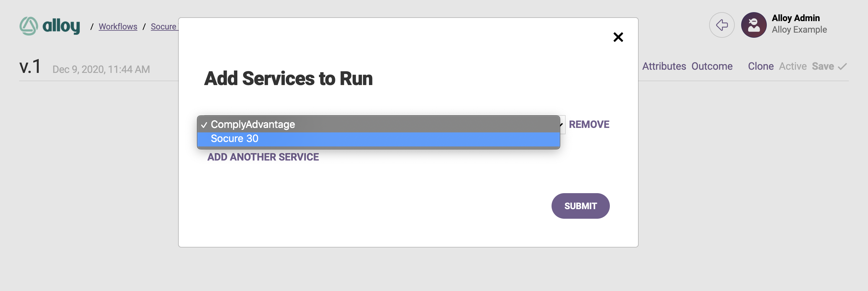Viewport: 868px width, 291px height.
Task: Close the Add Services dialog
Action: pyautogui.click(x=618, y=37)
